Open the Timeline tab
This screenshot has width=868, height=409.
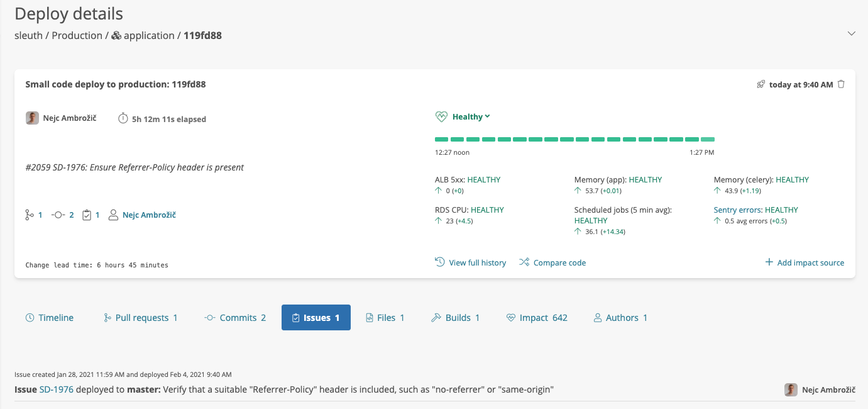tap(50, 318)
